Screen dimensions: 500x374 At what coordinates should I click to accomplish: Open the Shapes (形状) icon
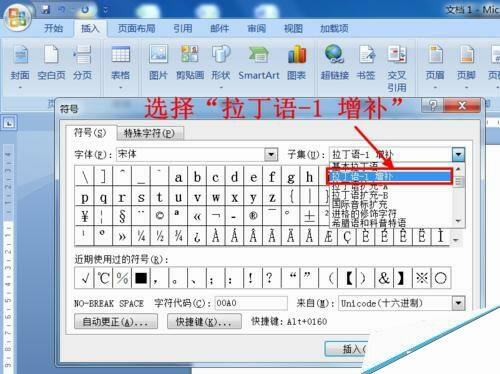coord(221,54)
